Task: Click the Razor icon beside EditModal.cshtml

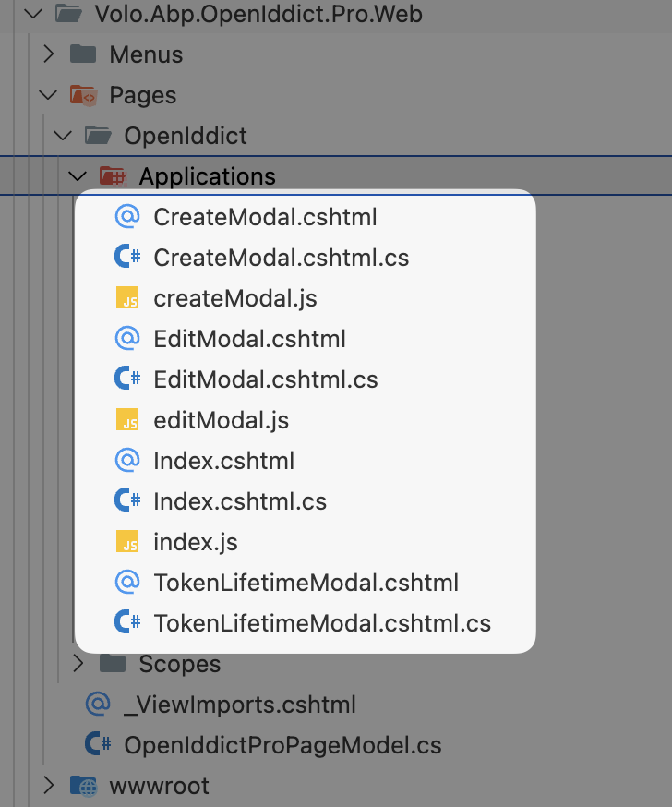Action: 126,339
